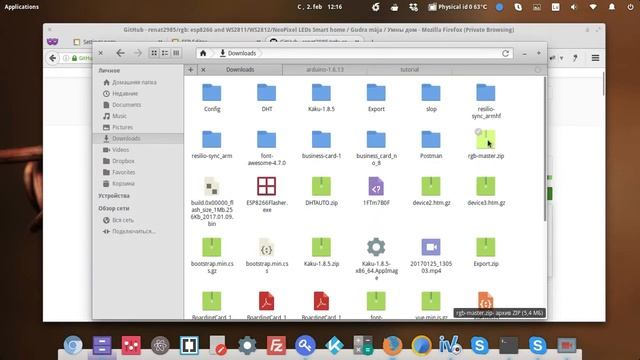Screen dimensions: 640x360
Task: Switch to list view
Action: tap(165, 53)
